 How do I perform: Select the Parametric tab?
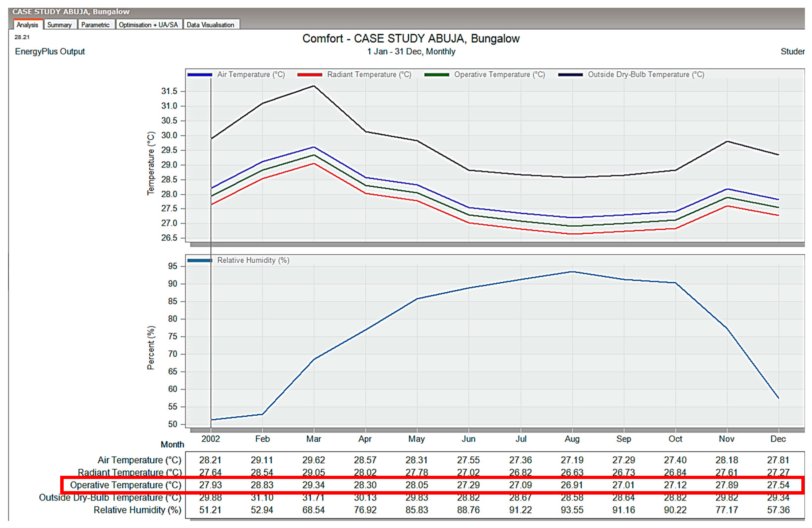[x=95, y=25]
